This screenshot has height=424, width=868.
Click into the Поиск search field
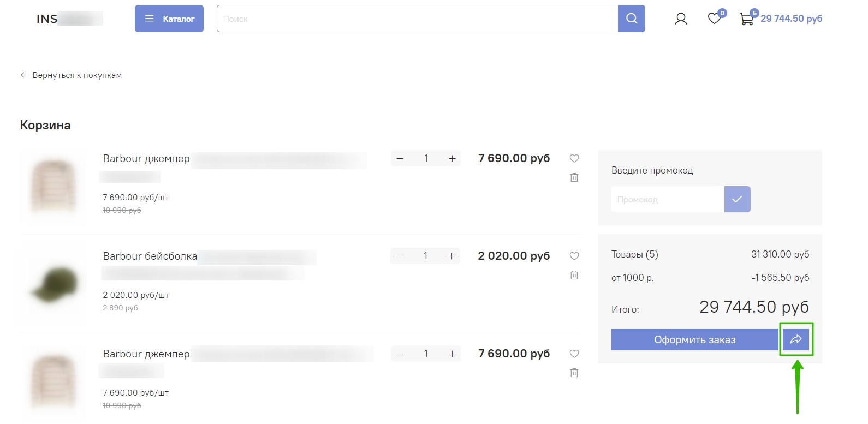click(x=418, y=19)
